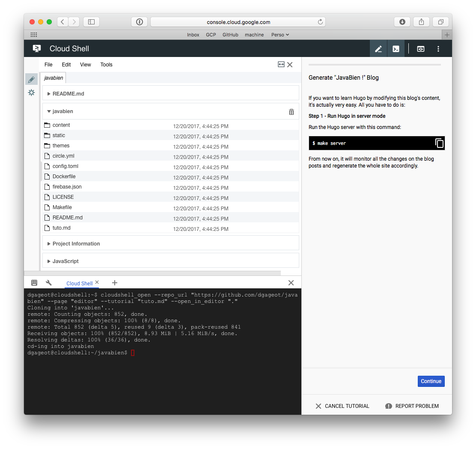Open the GCP bookmark
The height and width of the screenshot is (449, 476).
[x=211, y=35]
